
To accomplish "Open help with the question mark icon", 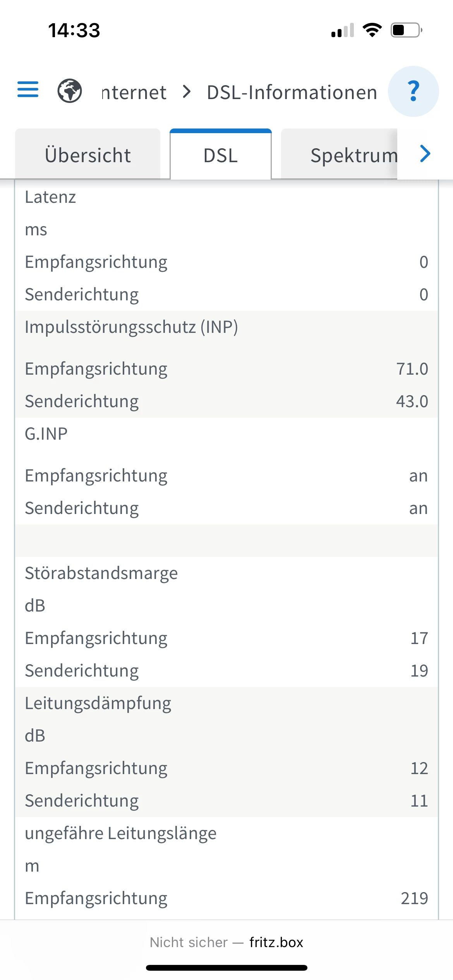I will 413,91.
